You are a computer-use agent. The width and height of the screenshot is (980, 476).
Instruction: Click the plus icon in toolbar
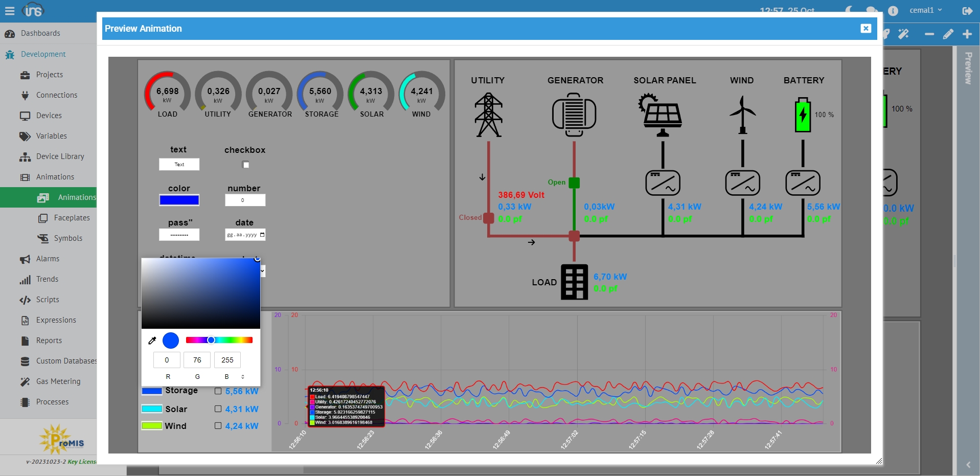pyautogui.click(x=967, y=34)
